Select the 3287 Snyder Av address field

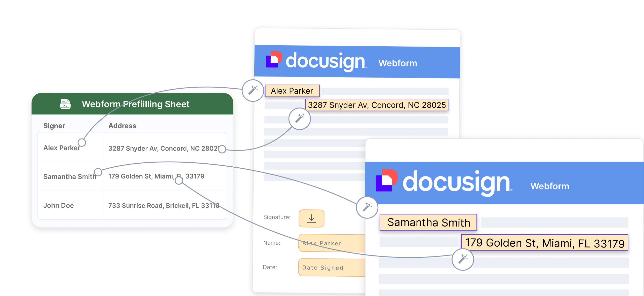(x=377, y=105)
